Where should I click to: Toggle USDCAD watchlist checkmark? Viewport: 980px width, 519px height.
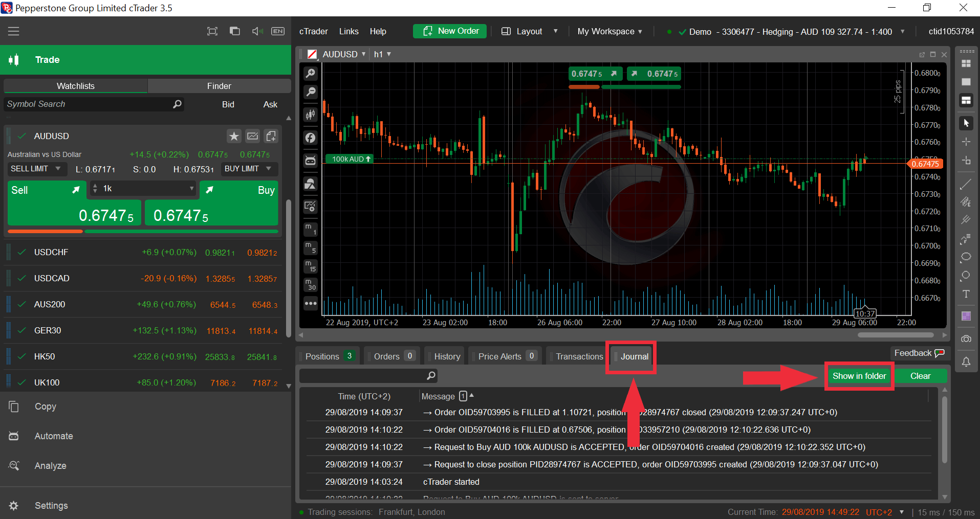(21, 278)
